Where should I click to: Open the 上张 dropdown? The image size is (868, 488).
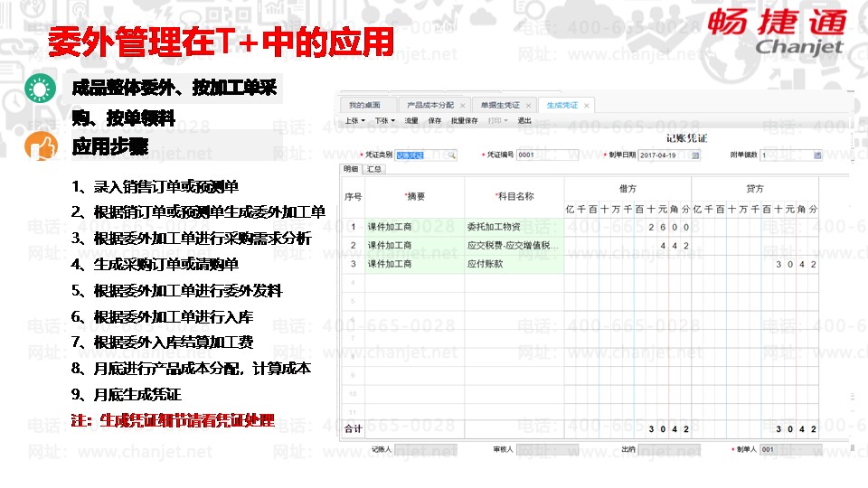[x=354, y=120]
